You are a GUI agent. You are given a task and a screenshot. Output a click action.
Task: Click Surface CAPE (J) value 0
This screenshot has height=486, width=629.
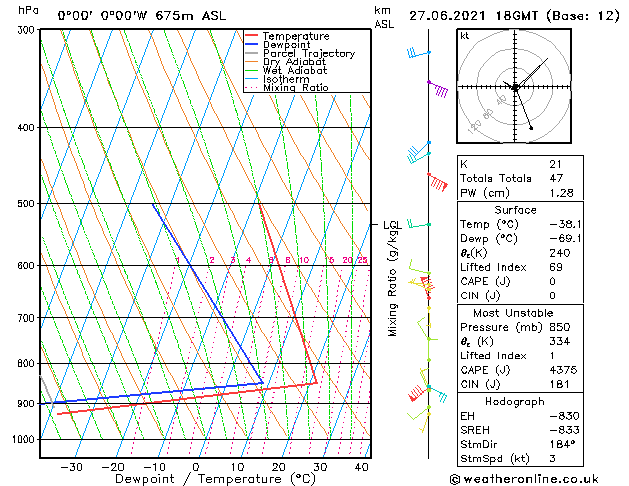pyautogui.click(x=553, y=281)
